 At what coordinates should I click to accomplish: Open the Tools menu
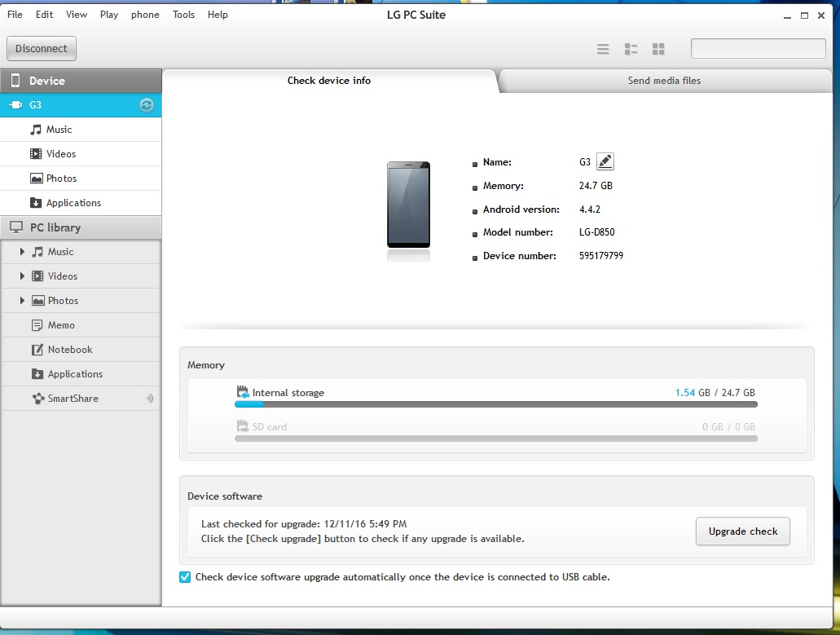click(x=184, y=15)
